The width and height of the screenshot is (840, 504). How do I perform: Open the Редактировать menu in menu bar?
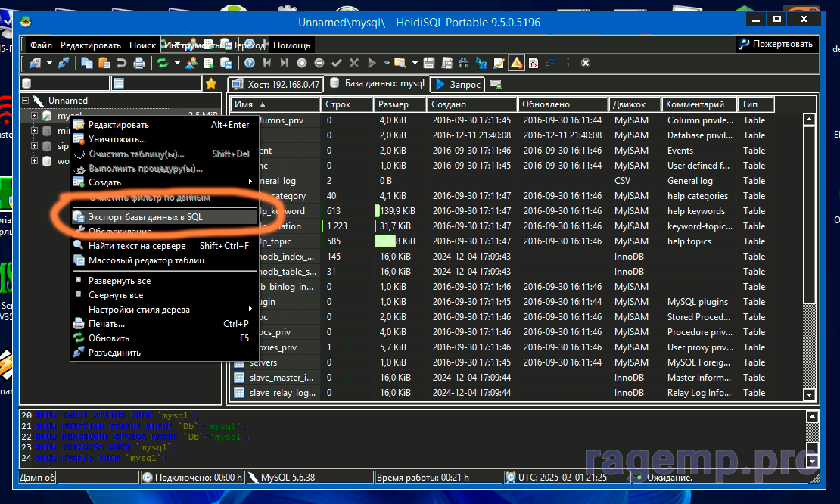click(x=91, y=45)
